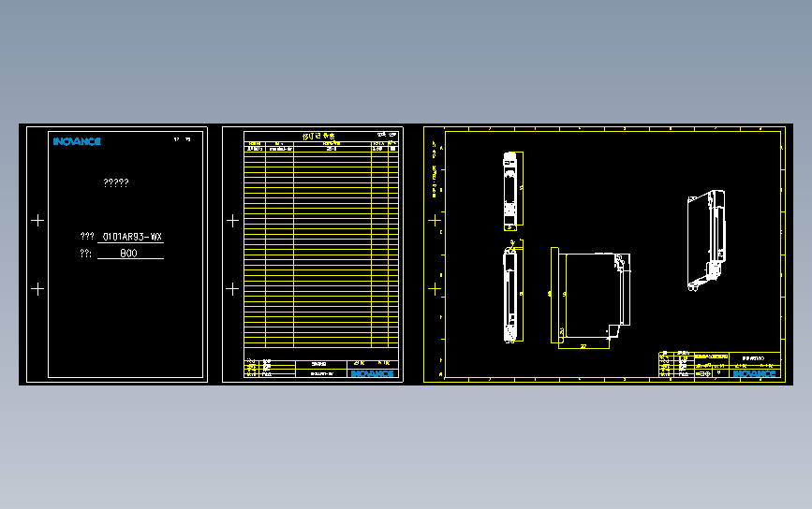Image resolution: width=812 pixels, height=509 pixels.
Task: Select the upper narrow front view of the drive
Action: click(x=510, y=191)
